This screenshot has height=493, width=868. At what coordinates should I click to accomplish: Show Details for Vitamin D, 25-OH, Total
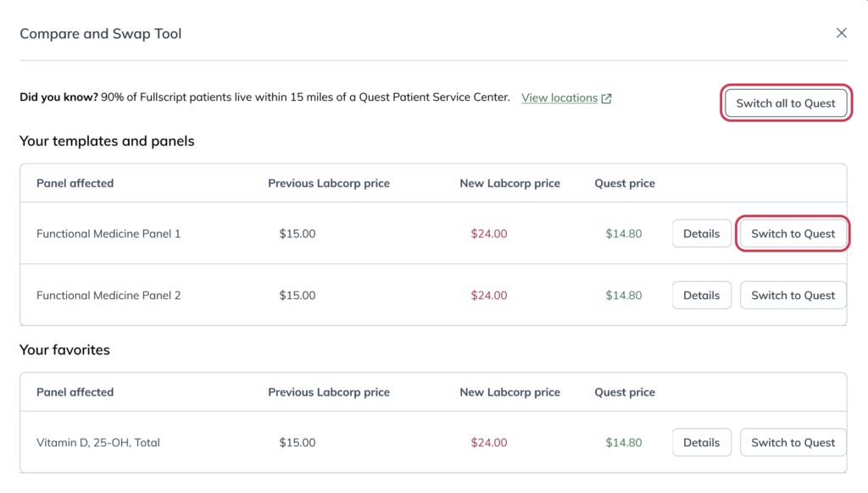click(x=701, y=442)
